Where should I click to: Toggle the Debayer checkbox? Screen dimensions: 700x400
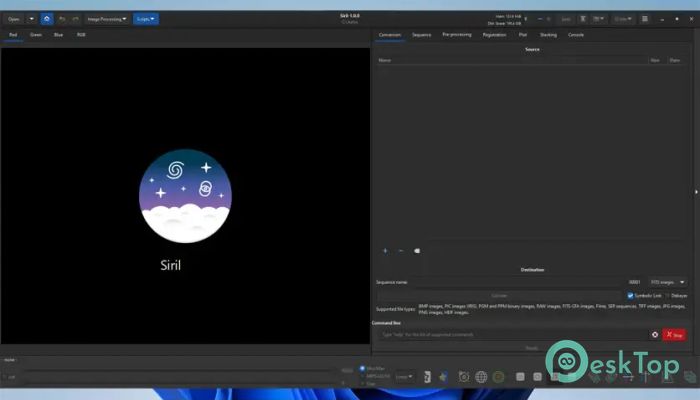pyautogui.click(x=668, y=296)
